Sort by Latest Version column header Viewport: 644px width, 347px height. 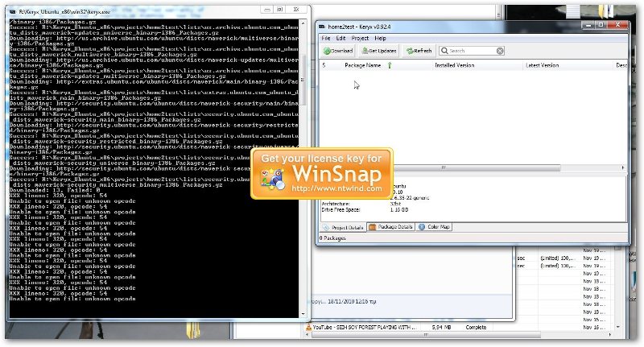tap(542, 65)
